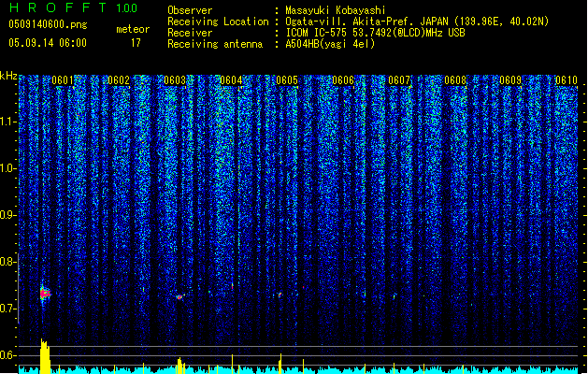Click the Receiving Location label
588x374 pixels.
coord(218,22)
